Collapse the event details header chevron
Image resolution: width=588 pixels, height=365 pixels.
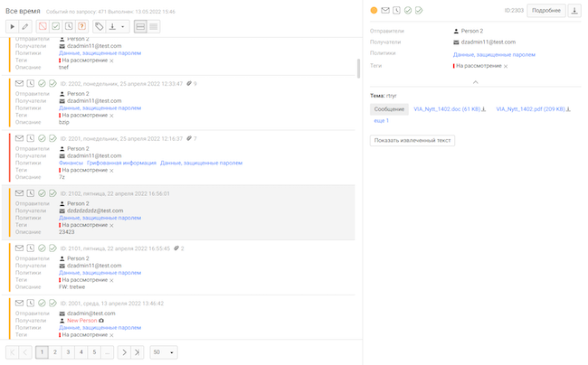(475, 82)
